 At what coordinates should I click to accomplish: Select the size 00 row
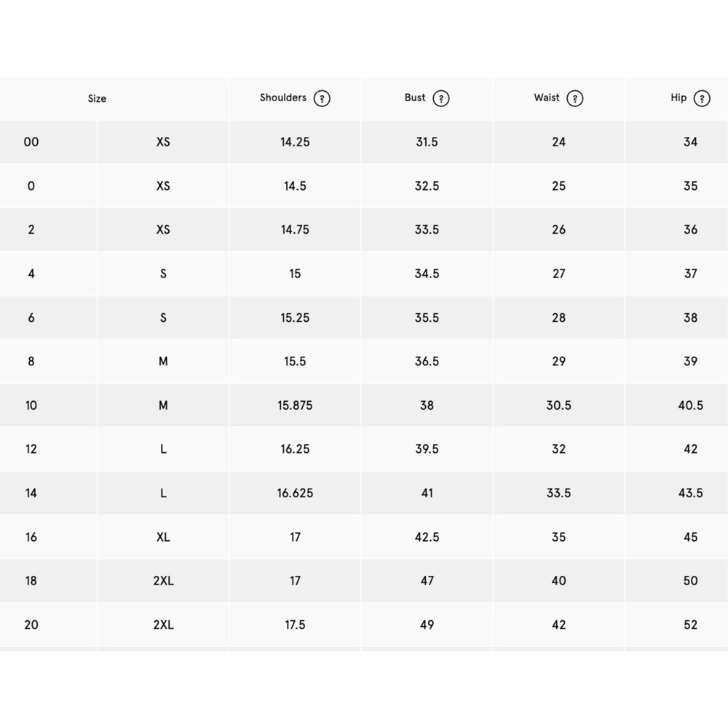coord(364,142)
